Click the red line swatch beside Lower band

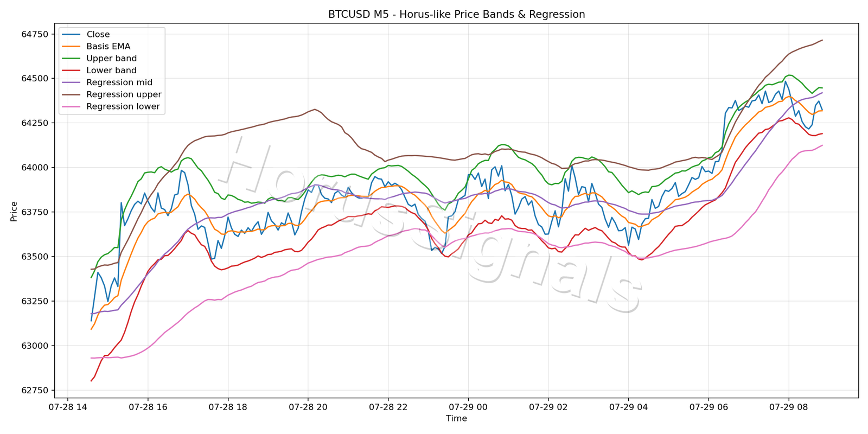71,71
